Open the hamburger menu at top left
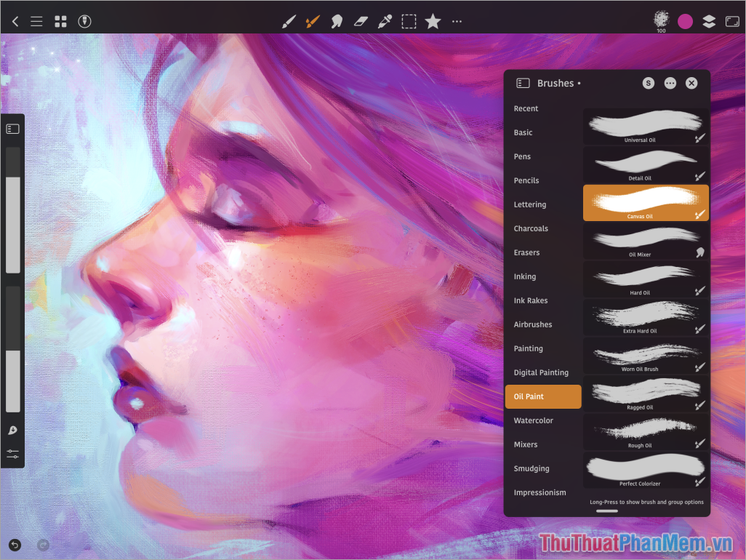The height and width of the screenshot is (560, 746). pos(36,21)
